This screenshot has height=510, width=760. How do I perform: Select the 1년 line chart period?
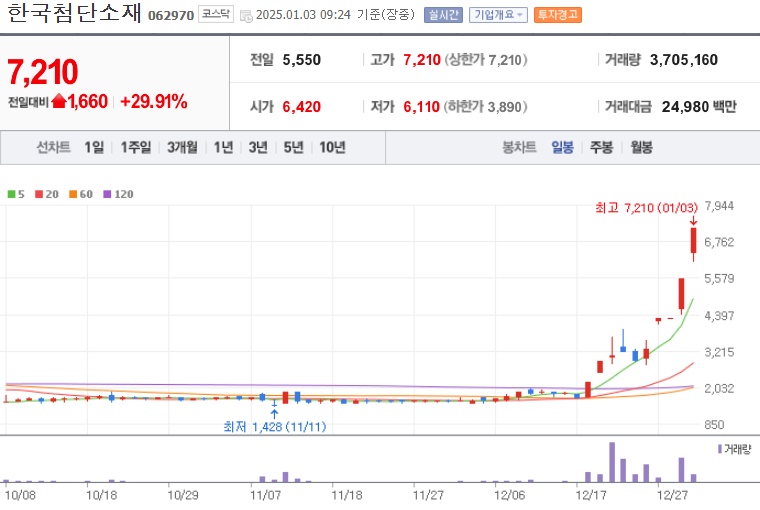223,147
